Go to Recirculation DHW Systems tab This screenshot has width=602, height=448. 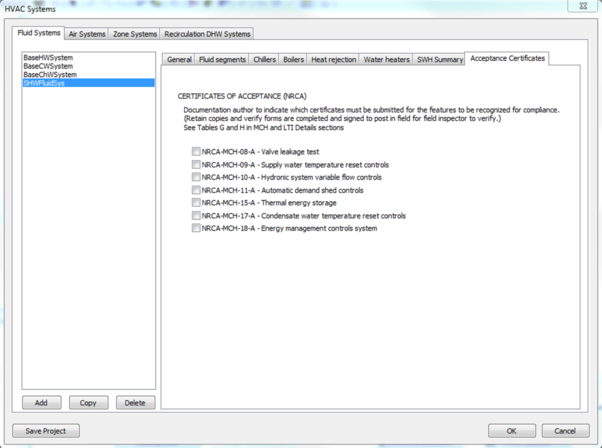click(207, 34)
